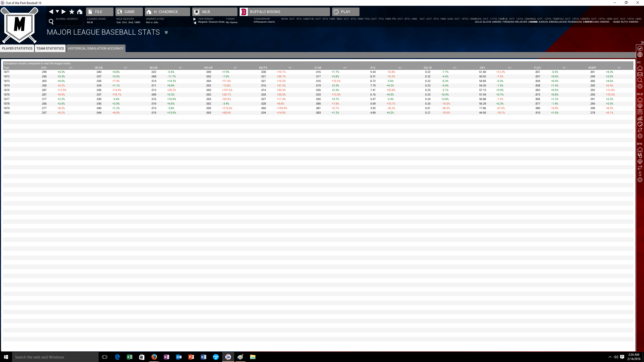The image size is (644, 362).
Task: Open the FILE menu
Action: click(100, 12)
